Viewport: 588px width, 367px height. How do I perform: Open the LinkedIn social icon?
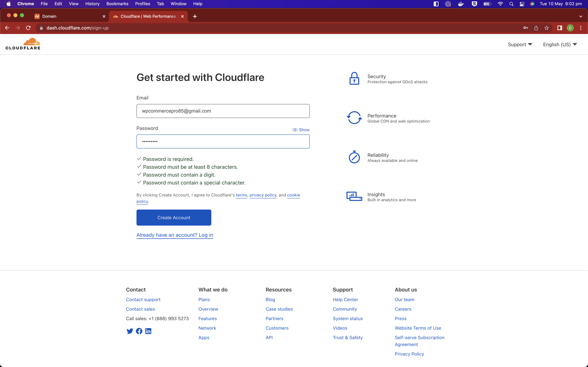[148, 331]
